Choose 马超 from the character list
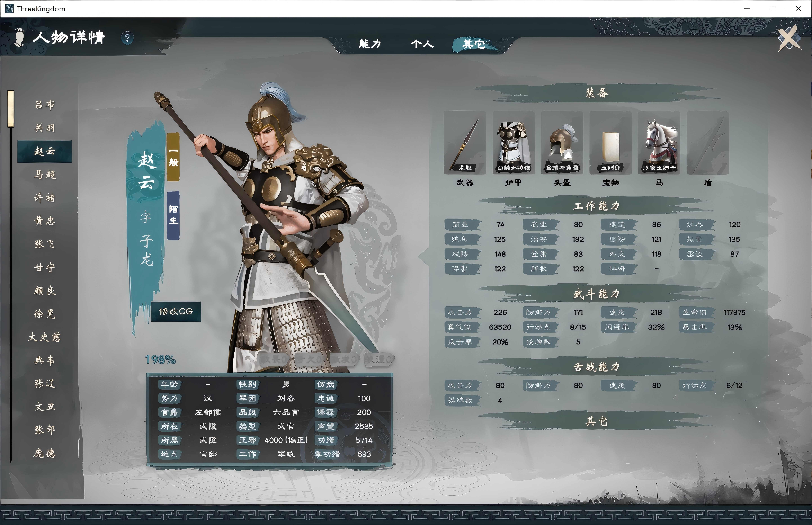This screenshot has height=525, width=812. (x=45, y=174)
